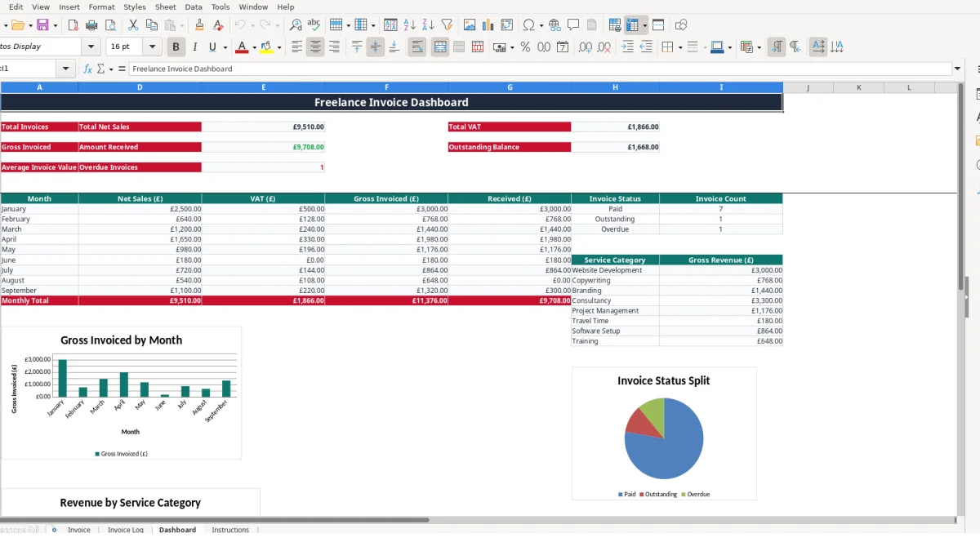Click the Clear Direct Formatting icon

(218, 25)
